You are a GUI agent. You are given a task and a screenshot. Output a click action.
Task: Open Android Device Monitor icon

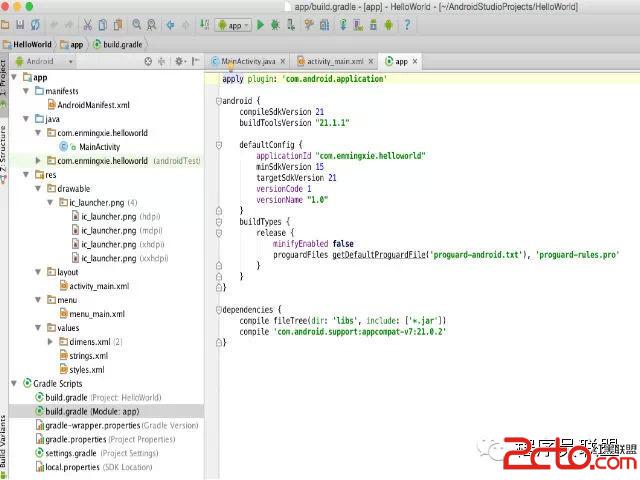(x=389, y=25)
